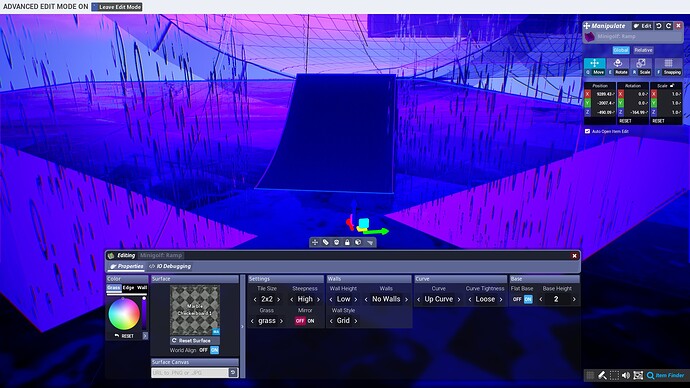Set World Align to OFF
The height and width of the screenshot is (388, 690).
[x=203, y=350]
